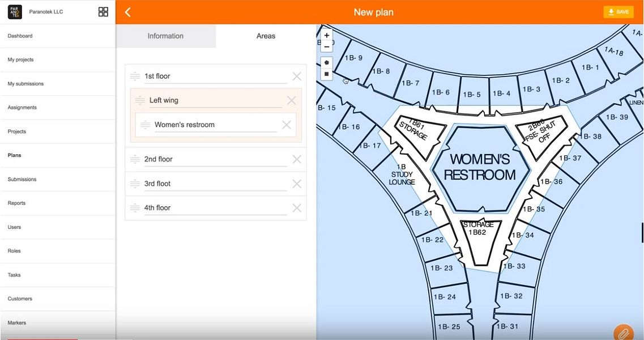Grab the 1st floor drag handle
Viewport: 644px width, 340px height.
(135, 76)
